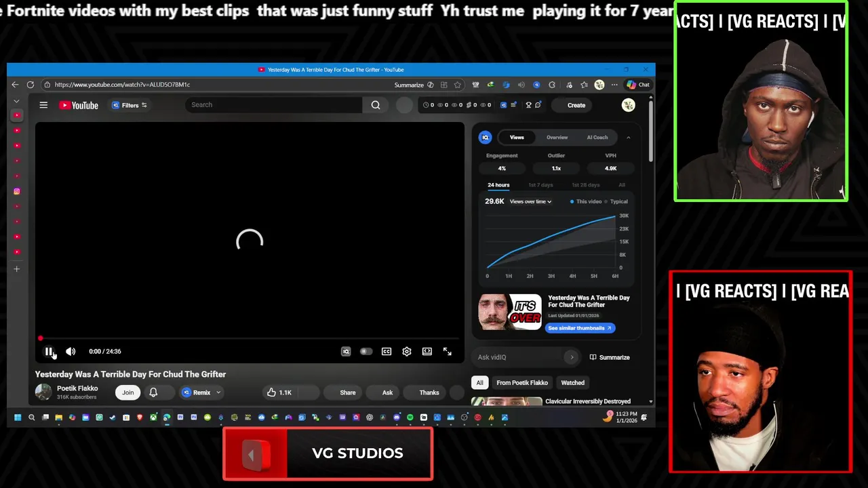Go to the YouTube home logo
The image size is (868, 488).
tap(79, 105)
